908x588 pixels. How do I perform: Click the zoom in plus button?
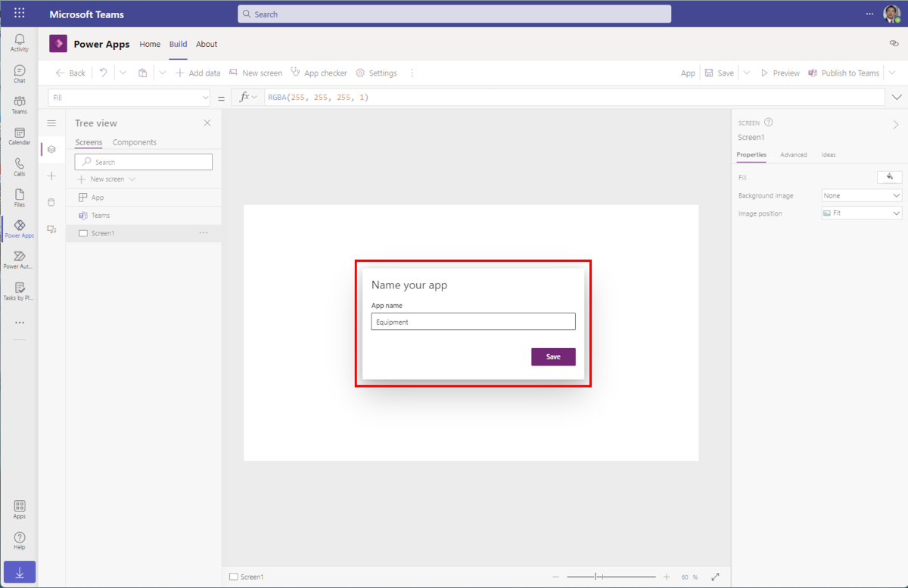click(x=667, y=577)
